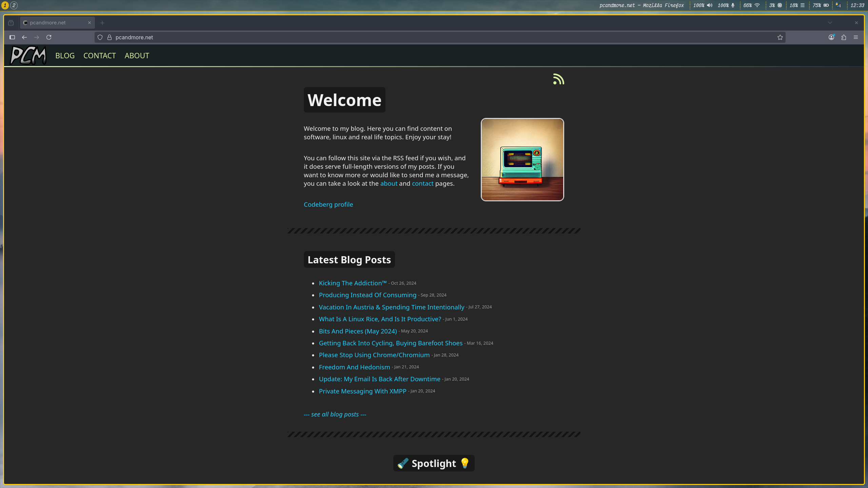This screenshot has height=488, width=868.
Task: Open recent browsing Firefox View button
Action: 11,23
